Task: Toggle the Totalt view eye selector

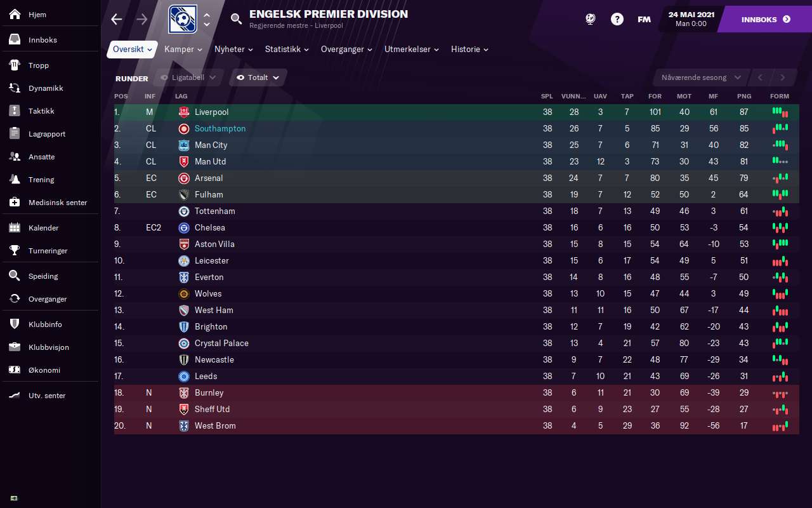Action: 258,77
